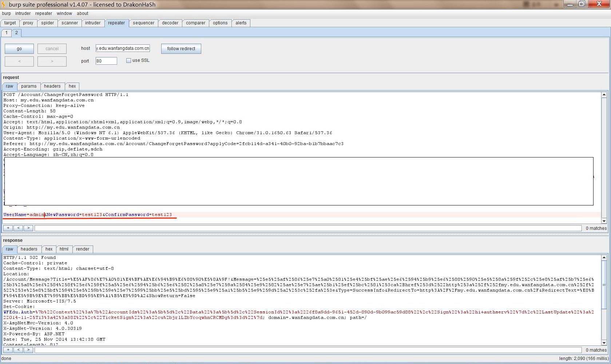The height and width of the screenshot is (364, 611).
Task: Click the response pane scrollbar thumb
Action: click(604, 285)
